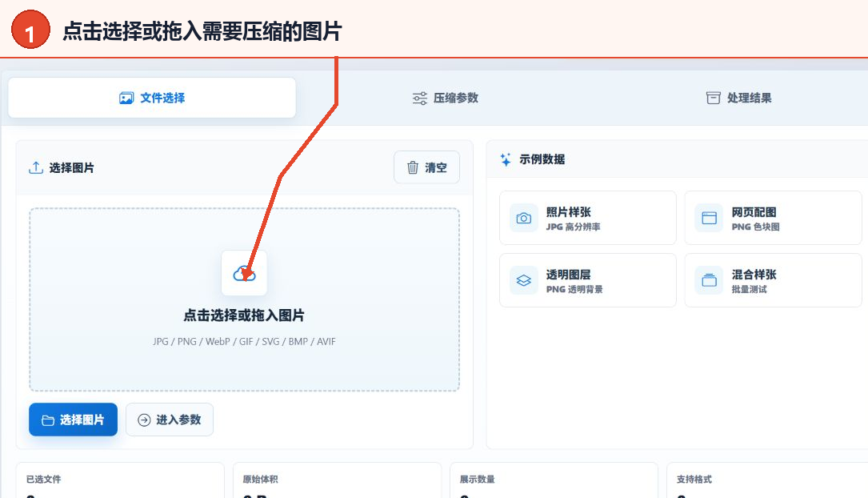Click the sparkle icon beside 示例数据
868x498 pixels.
[506, 159]
